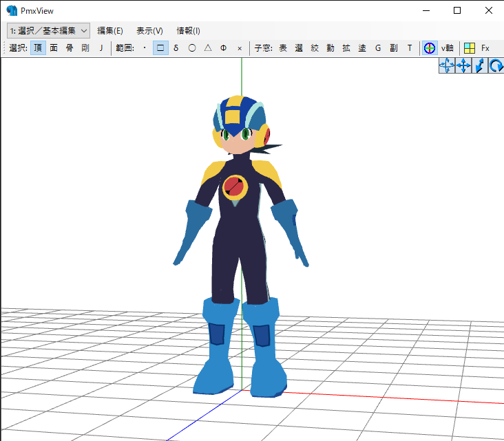Select the circle range mode
The height and width of the screenshot is (441, 504).
192,48
